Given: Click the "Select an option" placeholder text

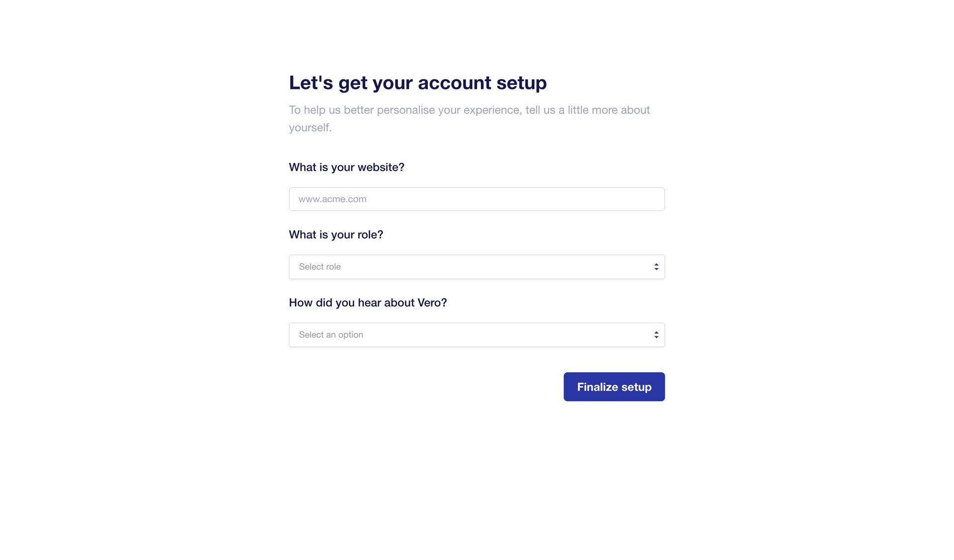Looking at the screenshot, I should tap(331, 335).
